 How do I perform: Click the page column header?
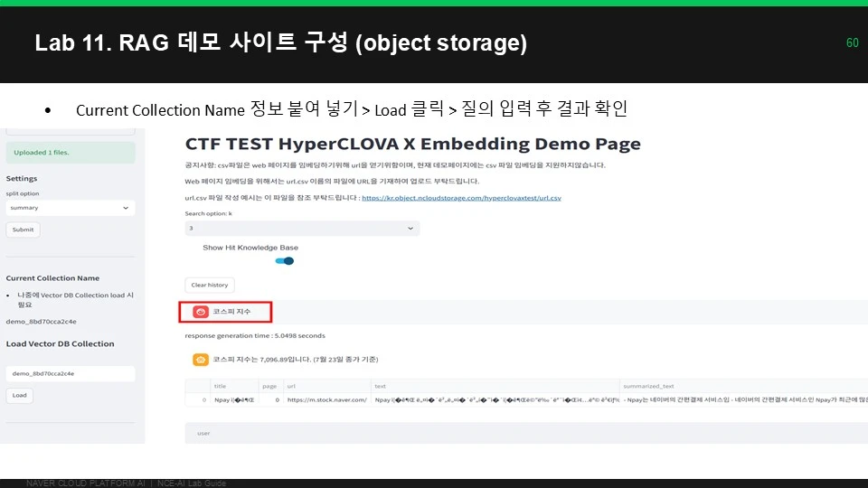(270, 386)
